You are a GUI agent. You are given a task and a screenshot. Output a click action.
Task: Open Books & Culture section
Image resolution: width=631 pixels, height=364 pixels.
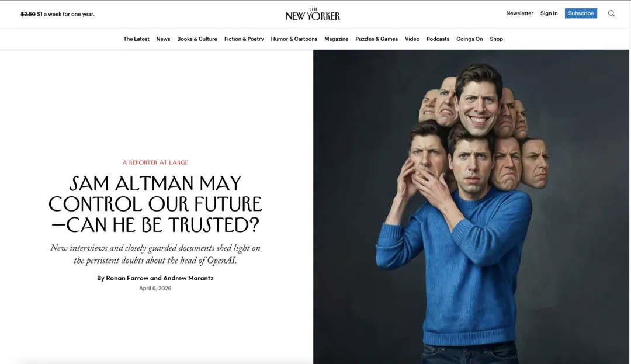197,39
